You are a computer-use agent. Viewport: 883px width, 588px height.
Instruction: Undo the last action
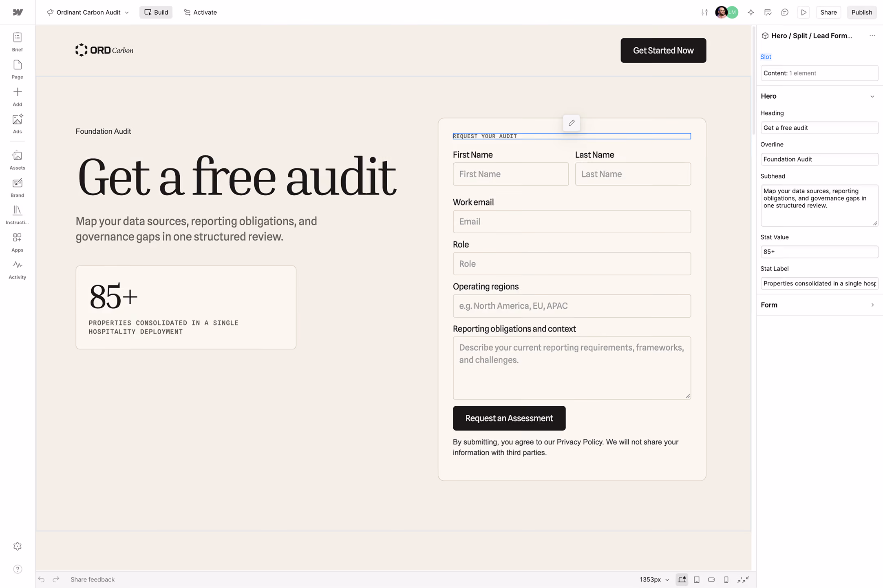41,579
